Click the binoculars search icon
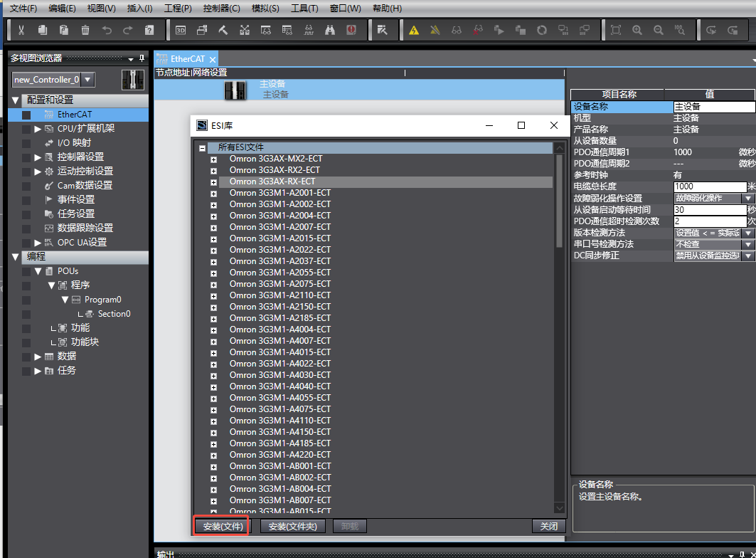Viewport: 756px width, 558px height. pyautogui.click(x=330, y=30)
